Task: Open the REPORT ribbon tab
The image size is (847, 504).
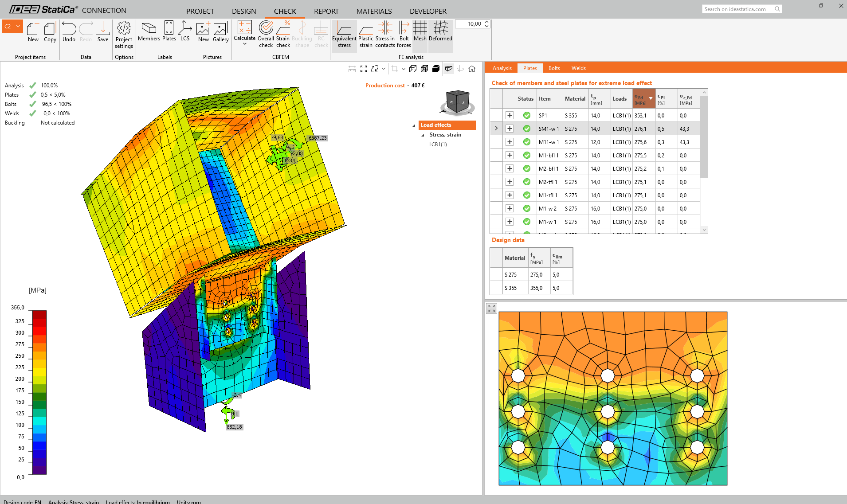Action: click(x=326, y=11)
